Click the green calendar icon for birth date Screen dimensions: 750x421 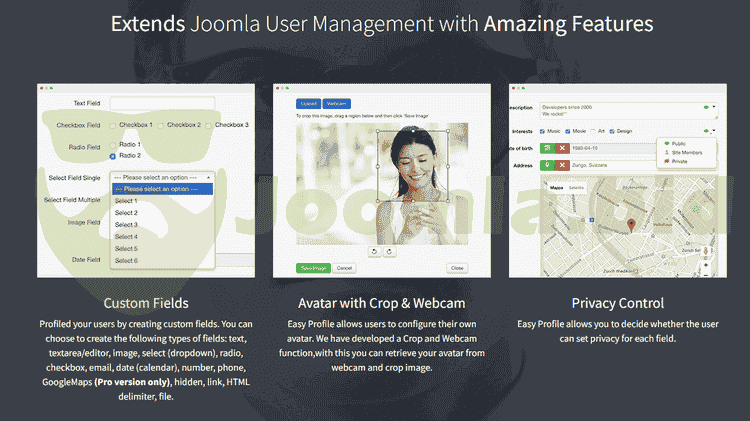tap(547, 148)
